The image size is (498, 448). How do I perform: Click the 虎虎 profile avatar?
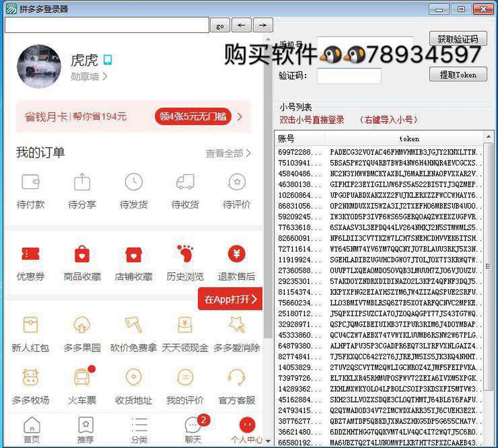pos(39,66)
